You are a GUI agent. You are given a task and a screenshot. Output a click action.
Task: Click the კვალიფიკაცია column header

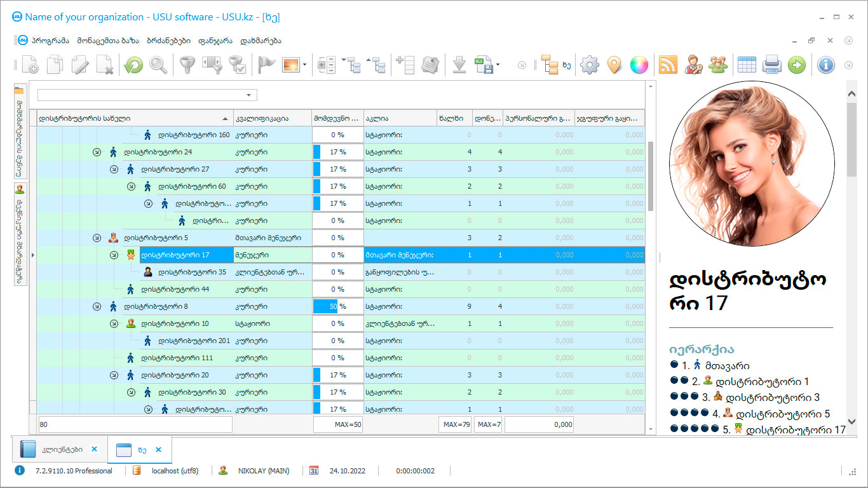pos(272,118)
